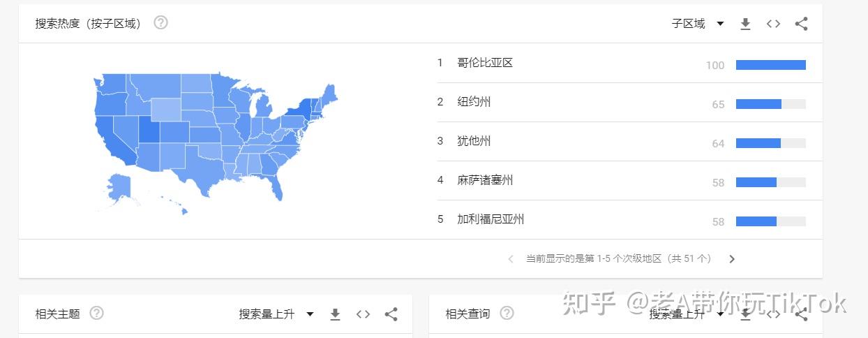Go to previous page of subregions
This screenshot has height=338, width=868.
point(511,259)
